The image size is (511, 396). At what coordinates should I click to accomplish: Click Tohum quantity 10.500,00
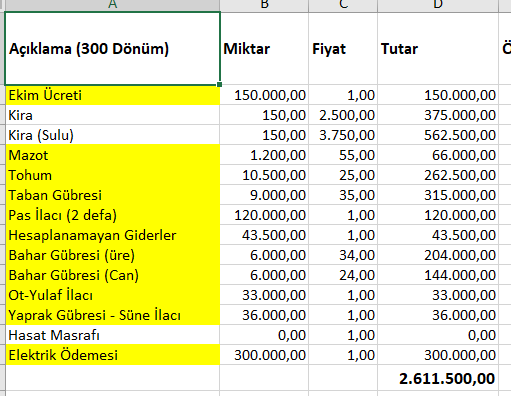coord(264,175)
